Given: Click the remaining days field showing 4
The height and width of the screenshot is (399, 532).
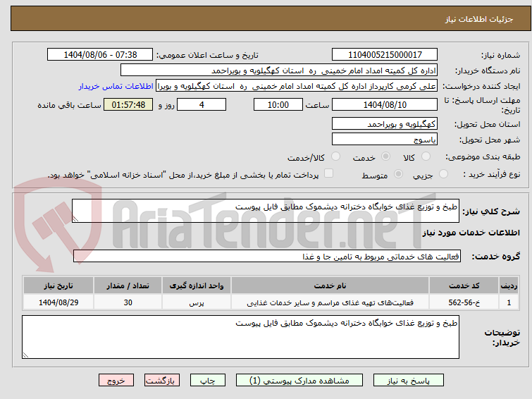Looking at the screenshot, I should pos(202,104).
